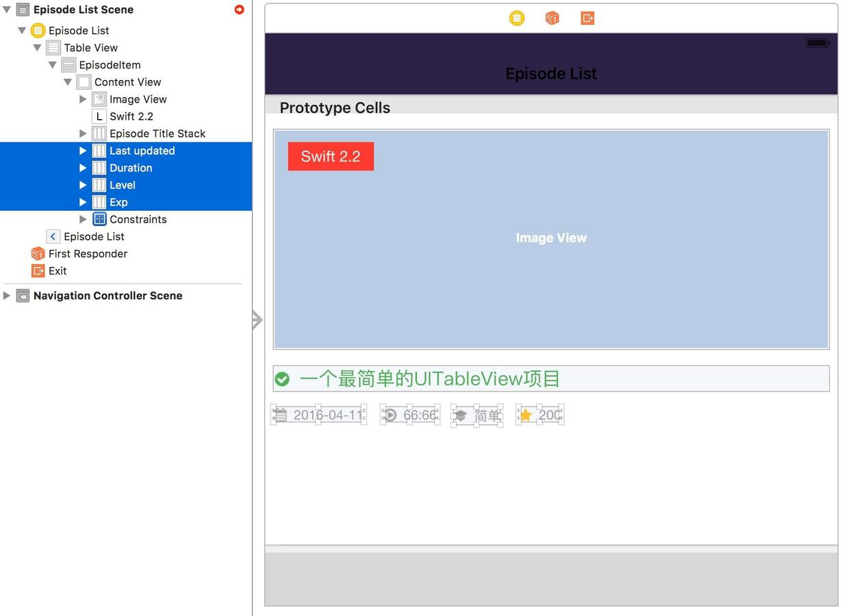Click the Exit icon in scene dock
This screenshot has width=849, height=616.
(x=587, y=18)
